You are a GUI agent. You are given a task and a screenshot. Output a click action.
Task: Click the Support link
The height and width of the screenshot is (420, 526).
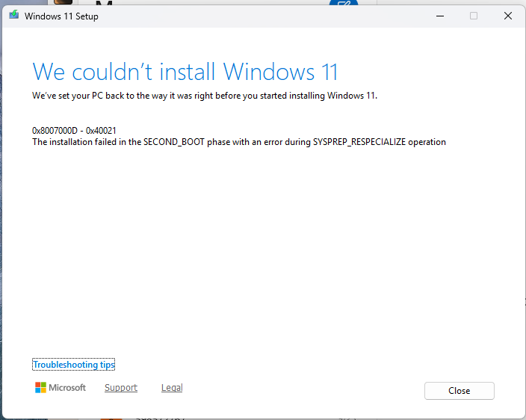121,388
